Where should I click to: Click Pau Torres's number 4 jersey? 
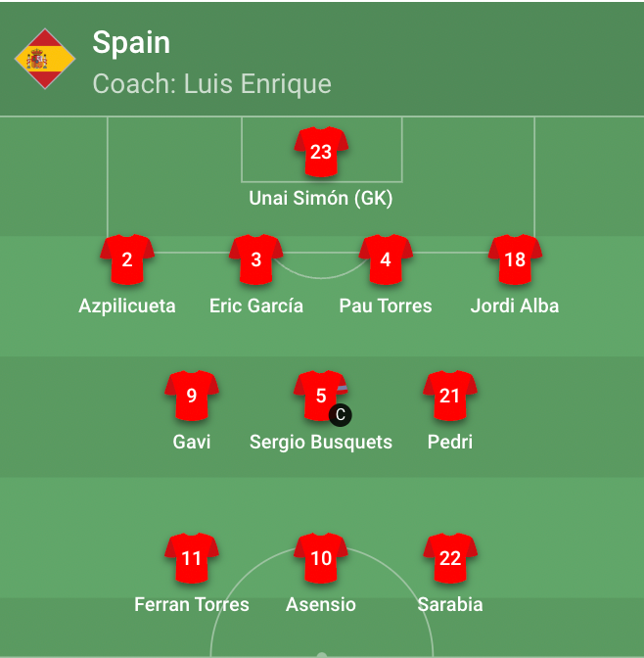click(386, 259)
